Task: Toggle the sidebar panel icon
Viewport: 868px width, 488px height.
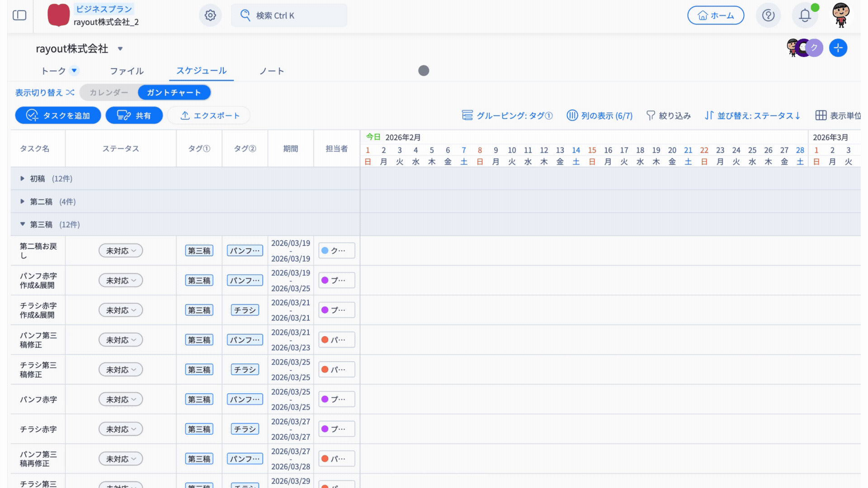Action: (19, 15)
